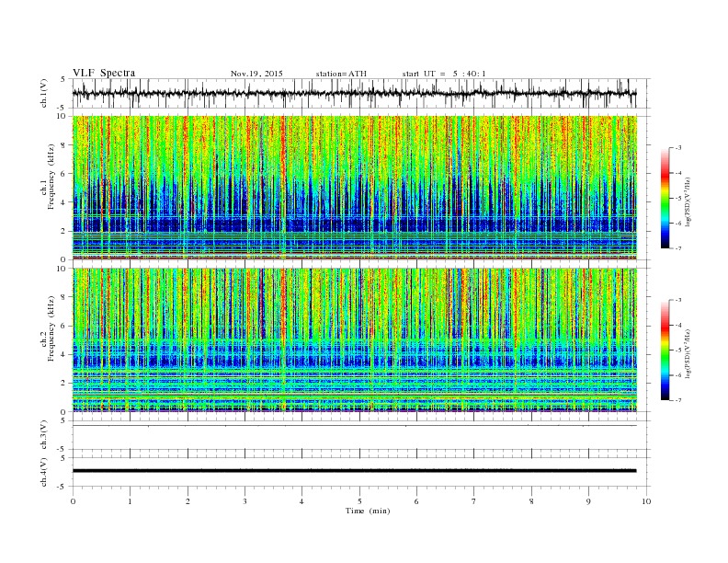This screenshot has width=728, height=563.
Task: Click time axis tick label "10"
Action: [x=646, y=501]
